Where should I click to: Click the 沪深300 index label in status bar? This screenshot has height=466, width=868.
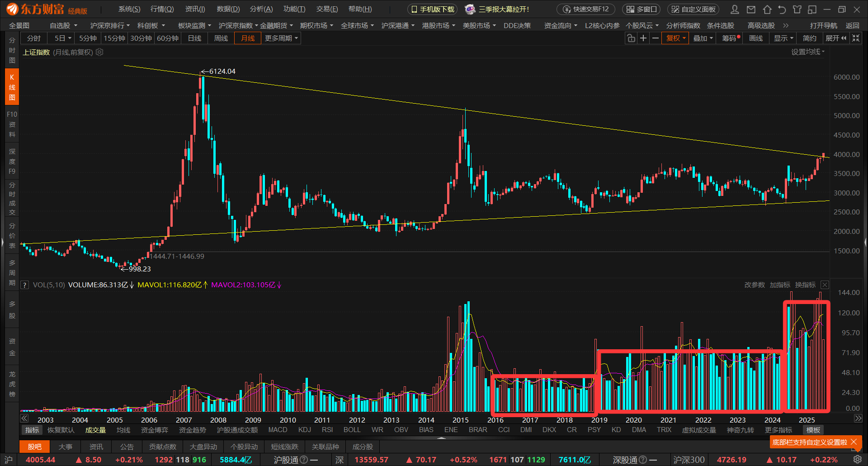689,460
